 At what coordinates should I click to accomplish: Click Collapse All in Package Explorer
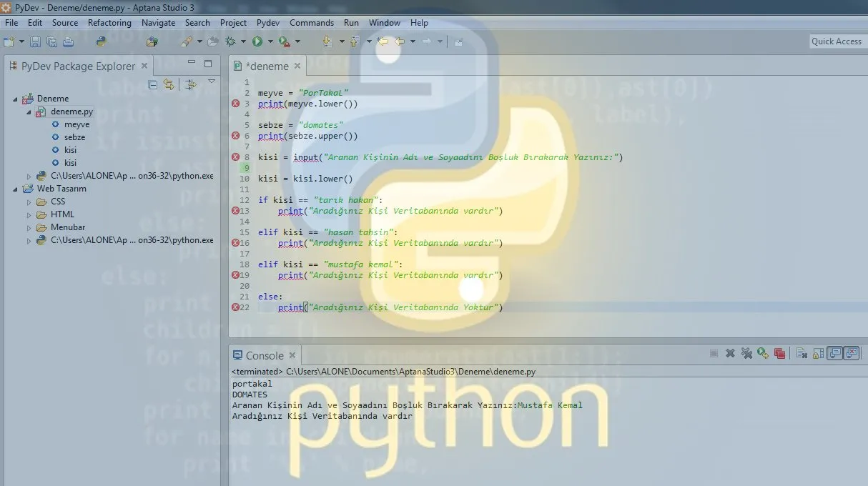152,84
